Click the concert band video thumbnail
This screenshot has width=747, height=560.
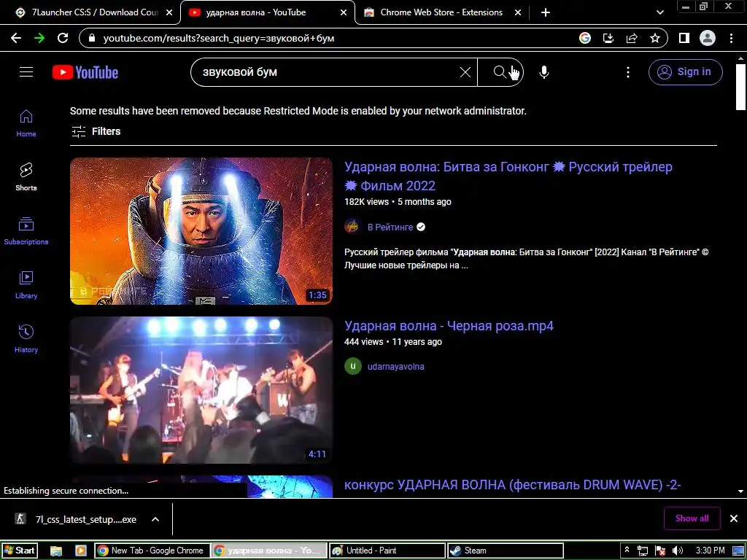tap(201, 390)
